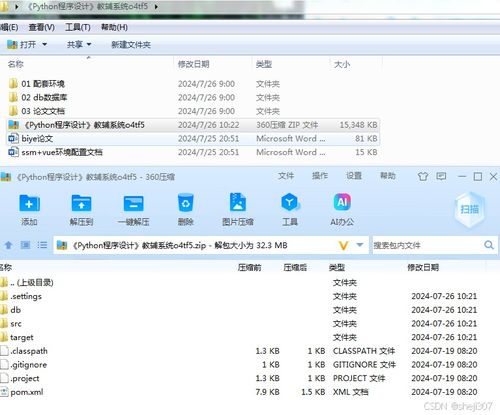This screenshot has height=415, width=500.
Task: Open the 设置 menu in 360压缩
Action: tap(354, 176)
